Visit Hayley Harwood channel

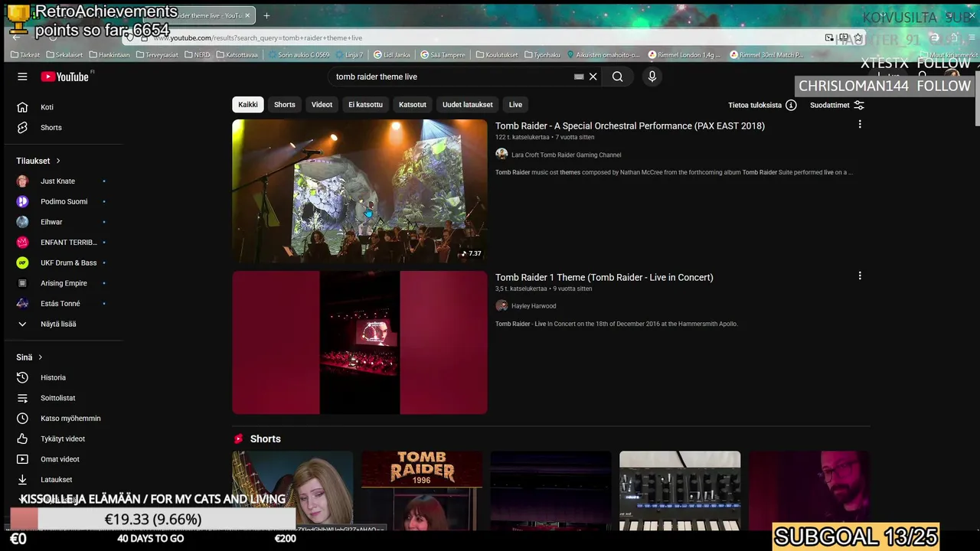click(534, 306)
